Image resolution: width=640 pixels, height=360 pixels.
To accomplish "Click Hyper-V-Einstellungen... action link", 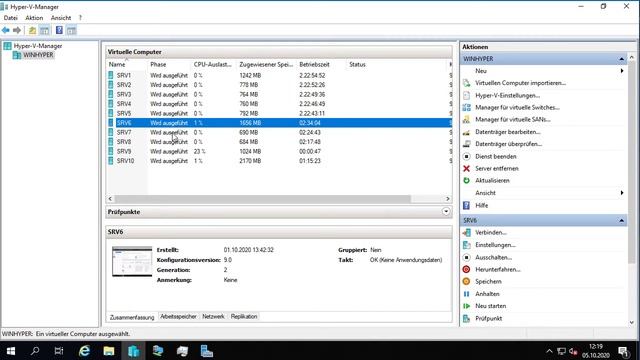I will tap(507, 95).
